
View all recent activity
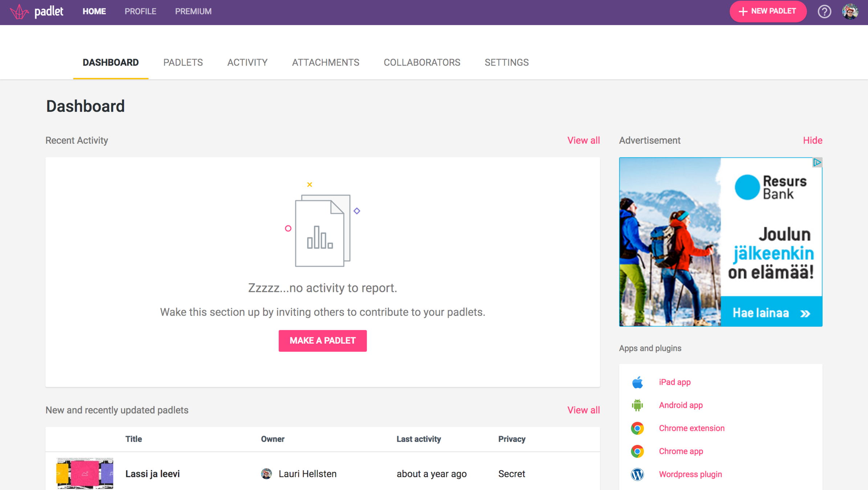(x=583, y=140)
